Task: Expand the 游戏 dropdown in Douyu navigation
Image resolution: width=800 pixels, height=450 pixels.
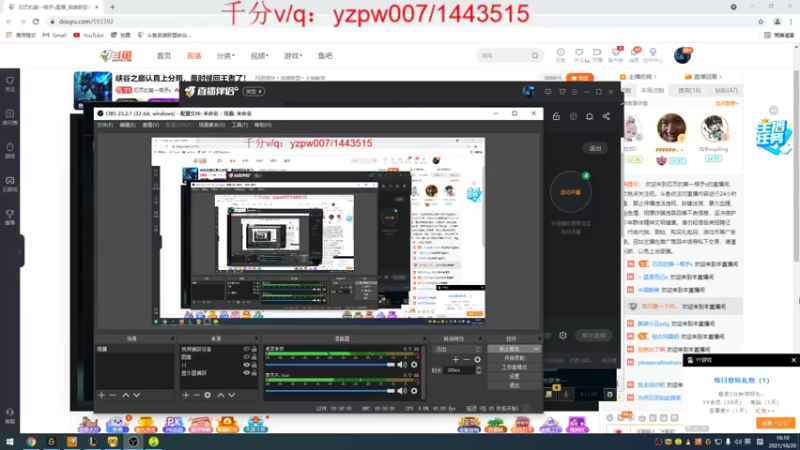Action: click(293, 56)
